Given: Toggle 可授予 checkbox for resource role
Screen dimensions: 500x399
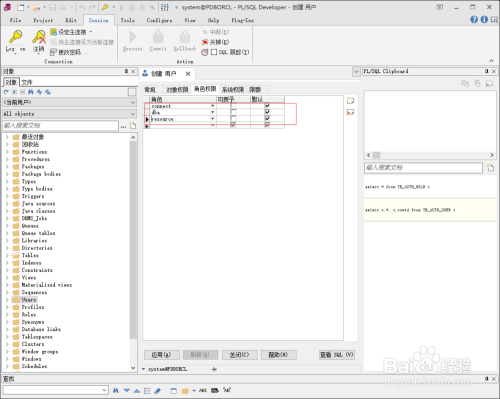Looking at the screenshot, I should click(x=233, y=119).
